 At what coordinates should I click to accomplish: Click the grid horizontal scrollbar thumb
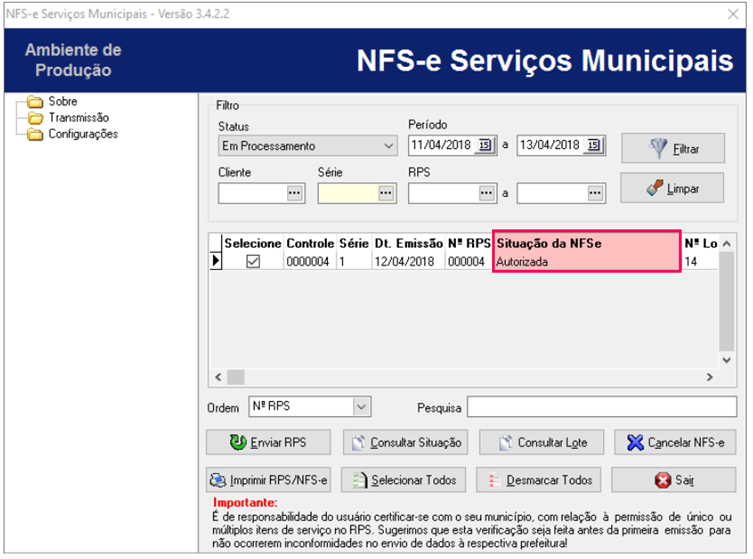(236, 377)
